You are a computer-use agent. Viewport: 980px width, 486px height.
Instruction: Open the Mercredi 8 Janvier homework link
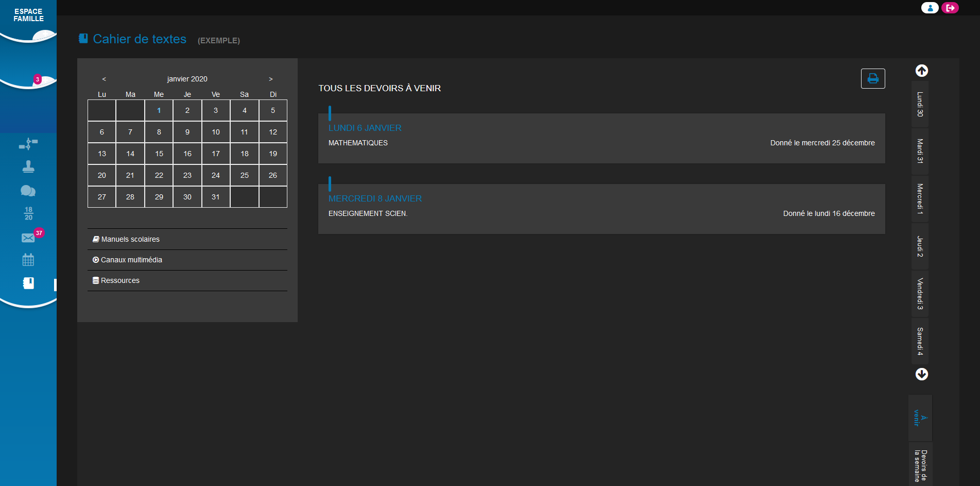tap(375, 198)
